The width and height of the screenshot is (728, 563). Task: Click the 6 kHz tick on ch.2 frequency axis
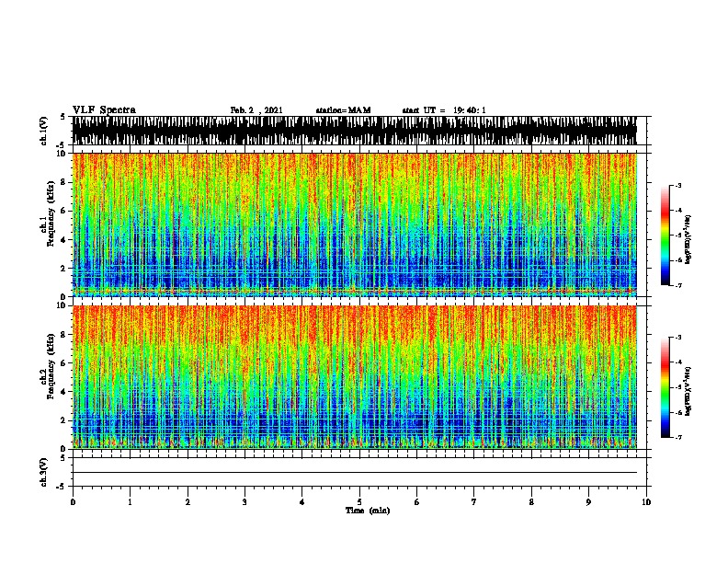point(63,362)
